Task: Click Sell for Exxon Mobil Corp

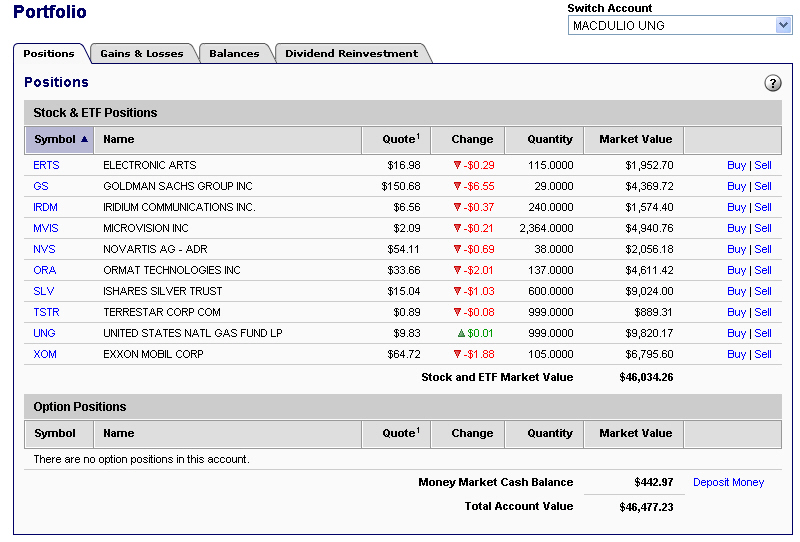Action: click(763, 354)
